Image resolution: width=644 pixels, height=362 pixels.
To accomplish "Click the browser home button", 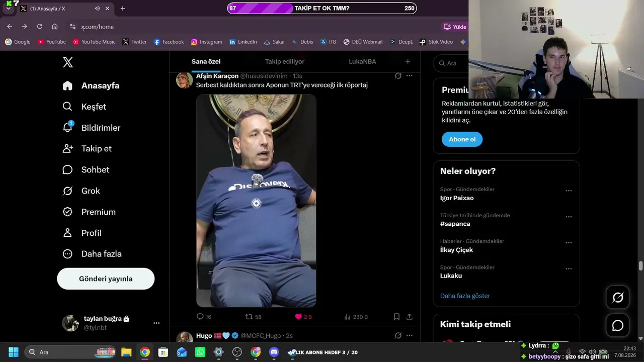I will (55, 27).
